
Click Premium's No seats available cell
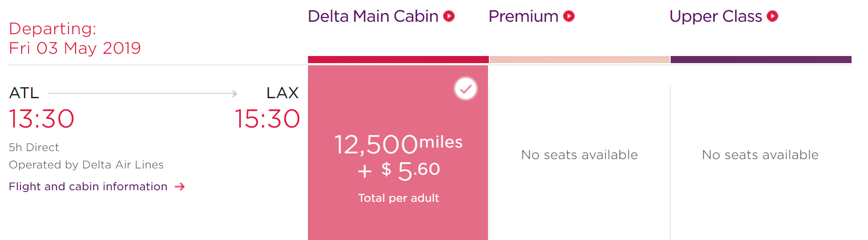(580, 155)
